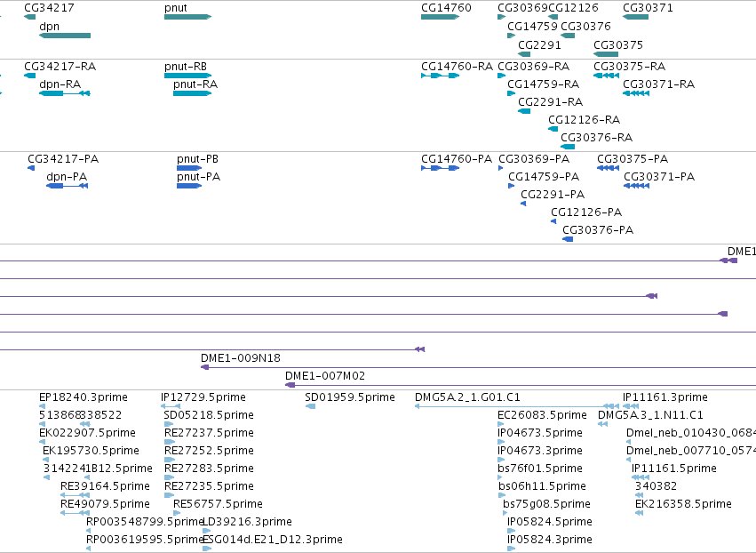Select the EK022907.5prime label
Viewport: 756px width, 553px height.
pyautogui.click(x=87, y=433)
